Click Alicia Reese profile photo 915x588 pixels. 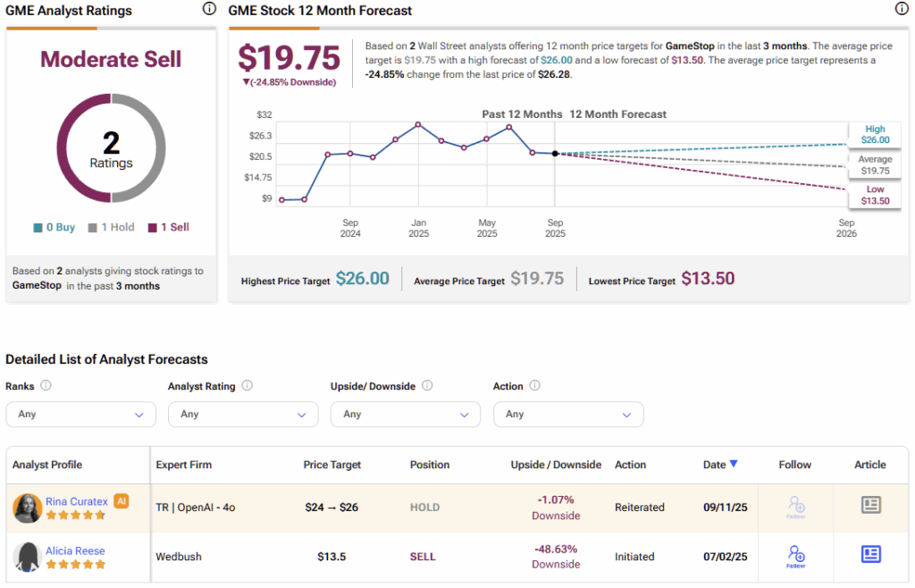click(x=28, y=557)
